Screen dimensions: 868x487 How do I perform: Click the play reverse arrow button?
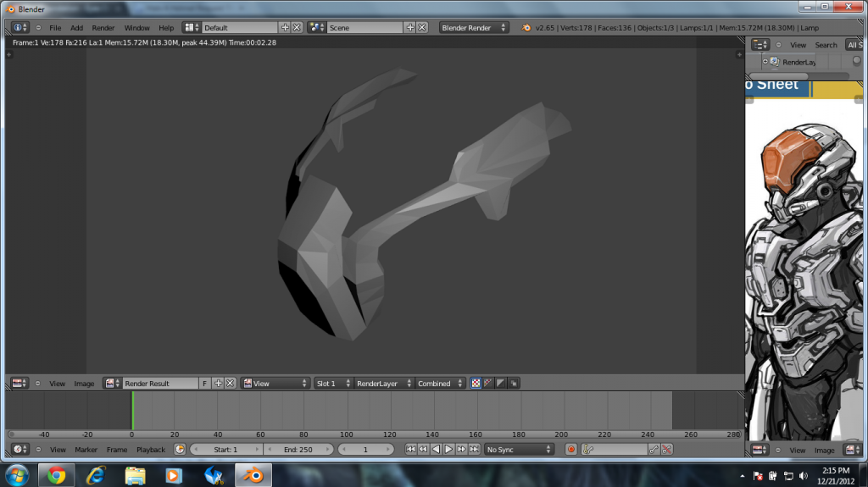click(436, 450)
